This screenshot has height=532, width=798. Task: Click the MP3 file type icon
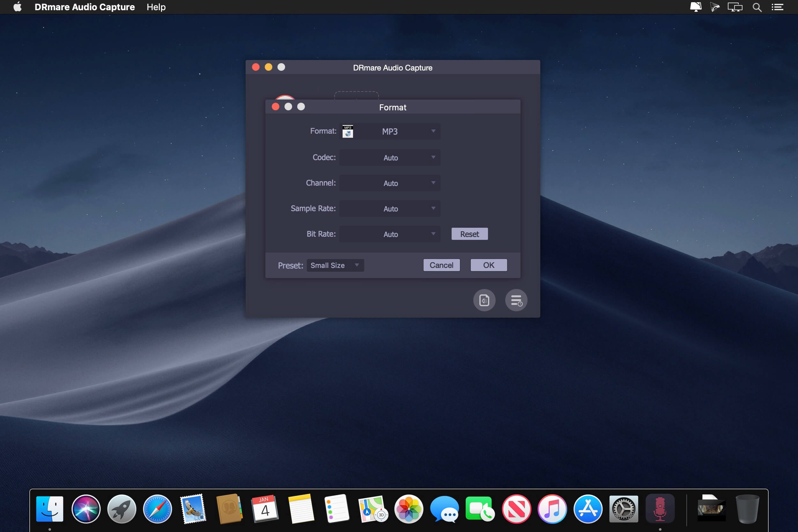coord(348,131)
